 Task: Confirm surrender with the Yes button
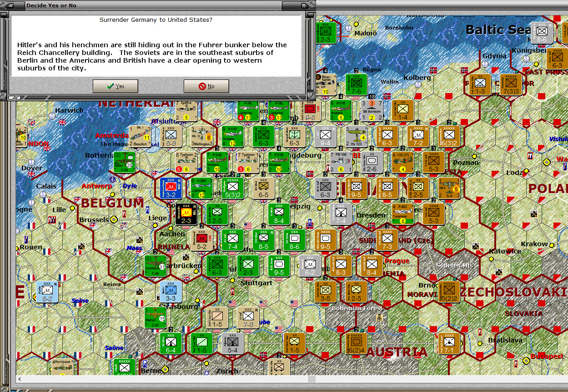pyautogui.click(x=115, y=86)
